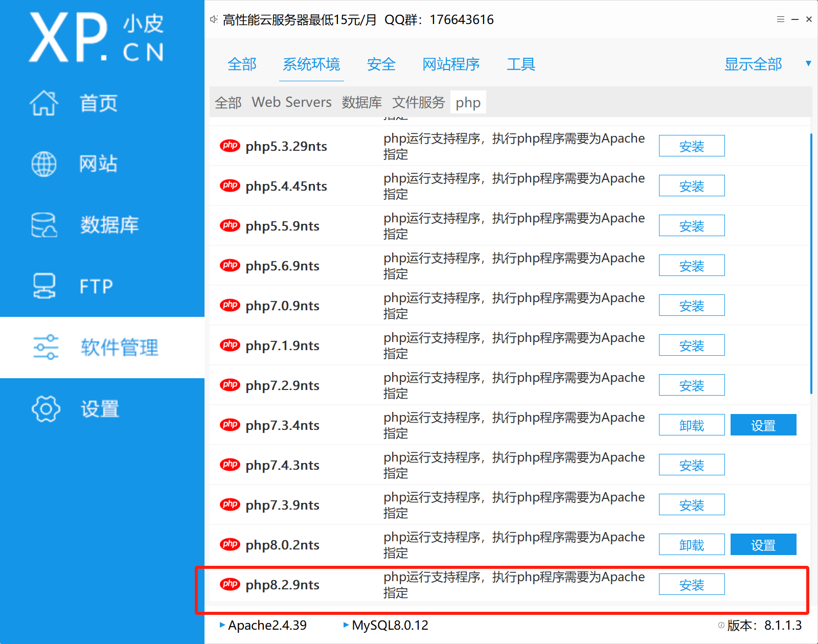Screen dimensions: 818x644
Task: Click the php5.3.29nts name text
Action: (286, 146)
